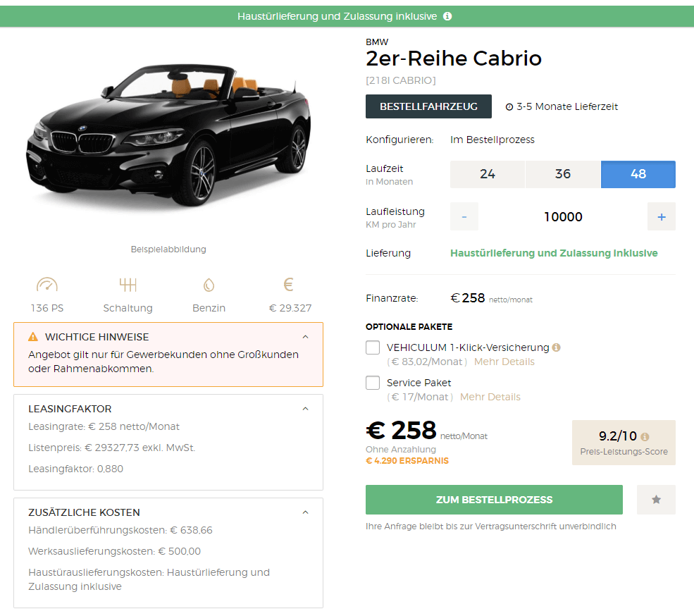This screenshot has height=616, width=694.
Task: Click the euro price icon
Action: pyautogui.click(x=288, y=285)
